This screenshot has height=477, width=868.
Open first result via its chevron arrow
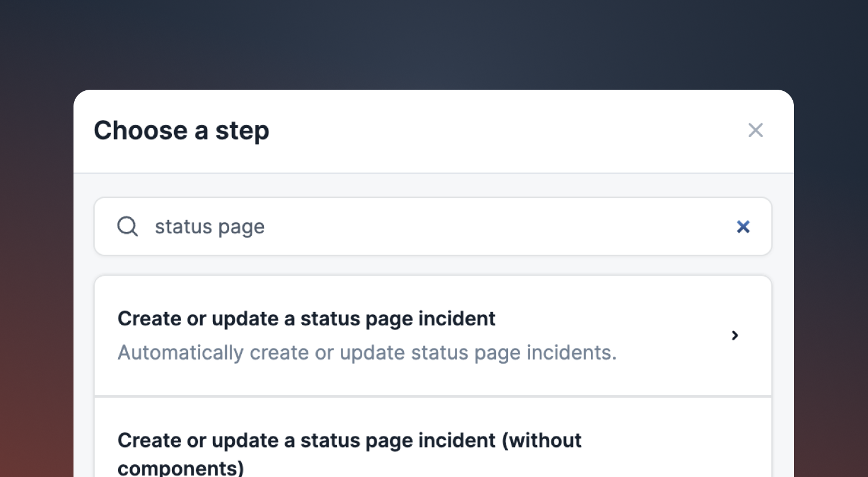tap(735, 336)
